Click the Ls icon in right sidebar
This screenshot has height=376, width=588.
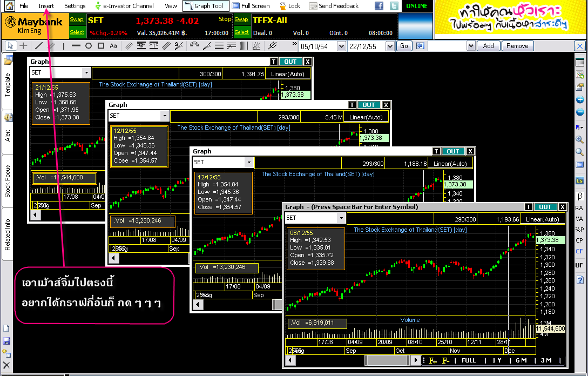pyautogui.click(x=579, y=181)
